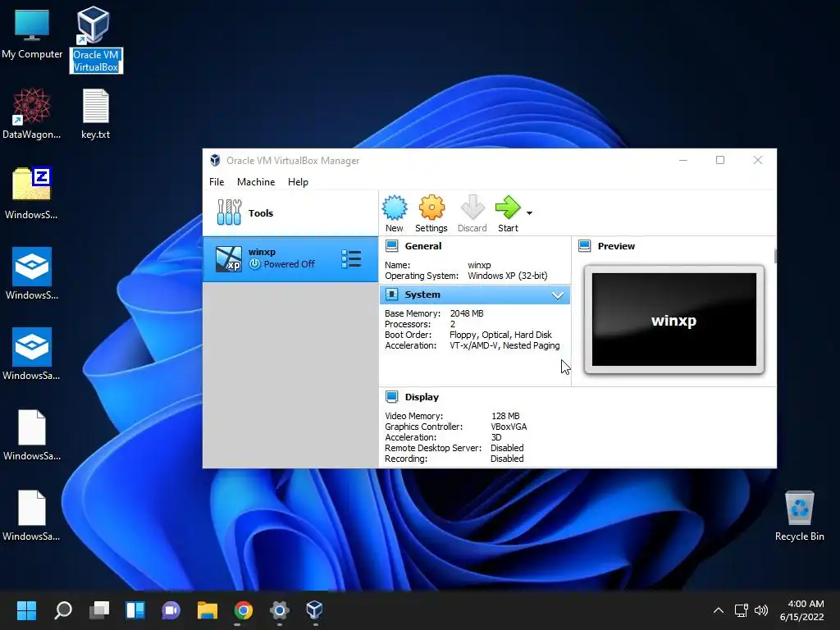The height and width of the screenshot is (630, 840).
Task: Click the VT-x/AMD-V, Nested Paging text
Action: (x=504, y=345)
